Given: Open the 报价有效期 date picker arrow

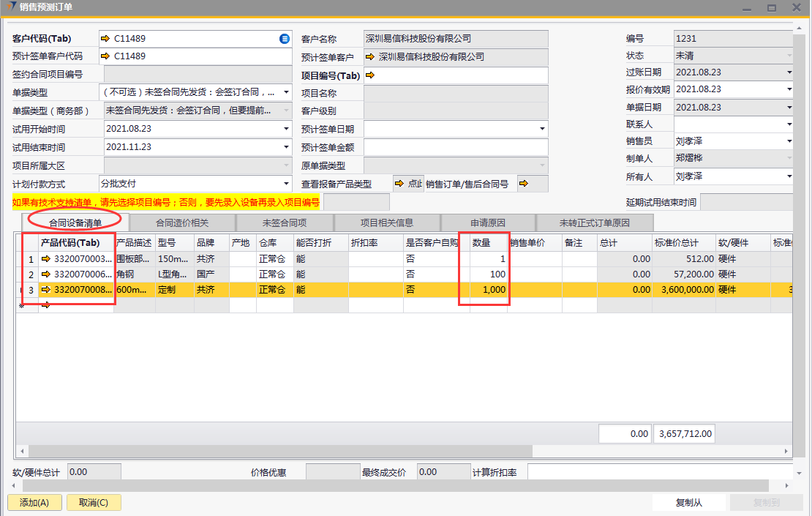Looking at the screenshot, I should click(x=789, y=89).
